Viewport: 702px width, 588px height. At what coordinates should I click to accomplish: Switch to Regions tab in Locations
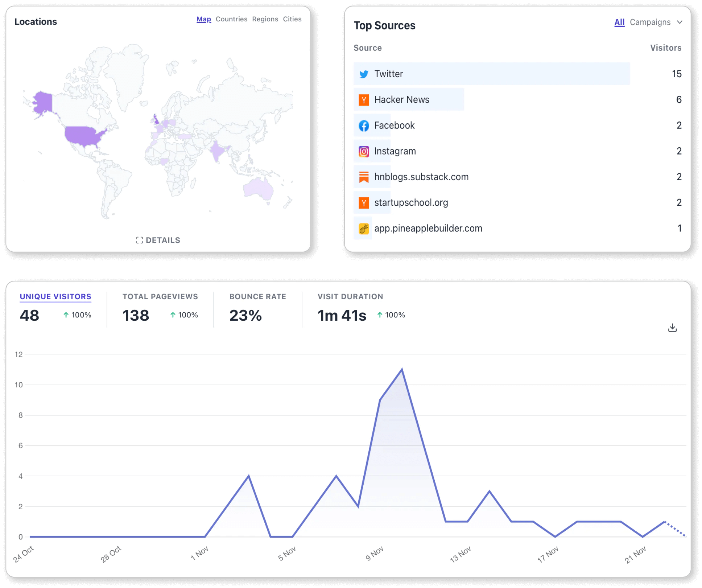pos(265,19)
